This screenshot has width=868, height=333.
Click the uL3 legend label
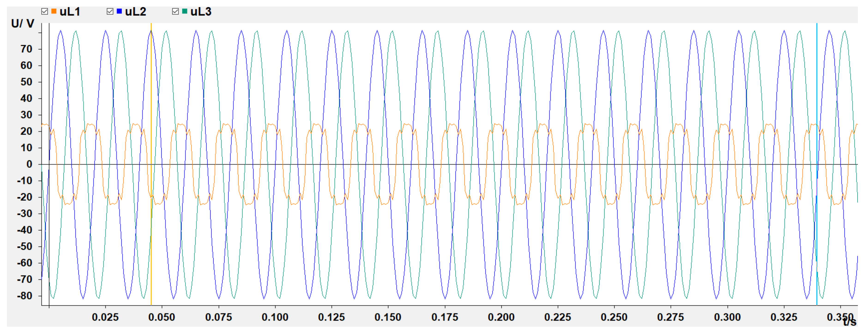(201, 12)
